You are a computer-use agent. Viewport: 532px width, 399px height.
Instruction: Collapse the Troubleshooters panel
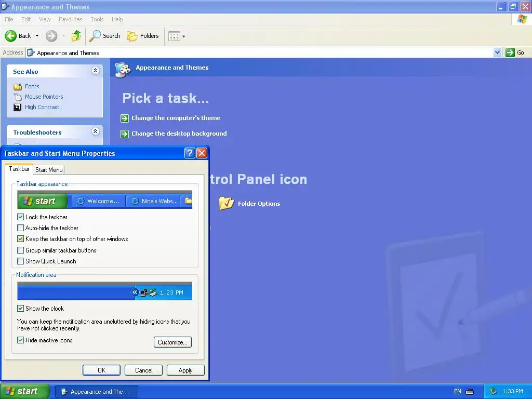96,131
